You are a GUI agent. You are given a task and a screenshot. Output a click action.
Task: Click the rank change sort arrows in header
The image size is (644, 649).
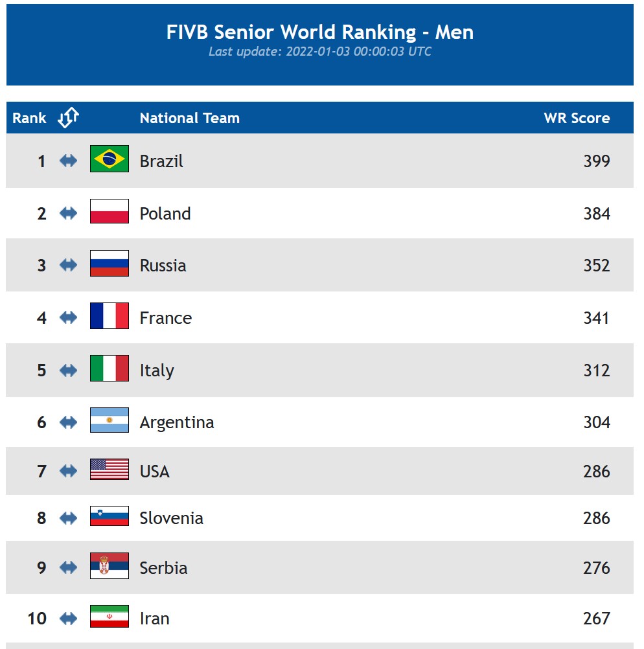coord(68,117)
